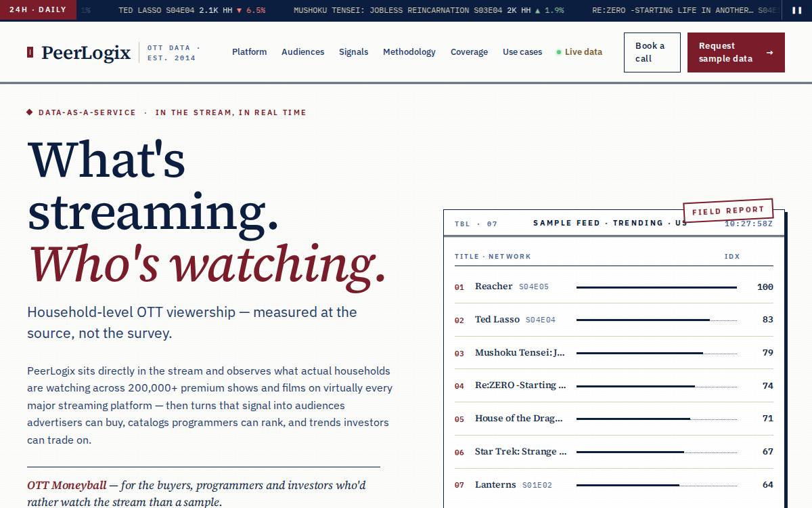The height and width of the screenshot is (508, 812).
Task: Go to the Signals nav link
Action: (353, 52)
